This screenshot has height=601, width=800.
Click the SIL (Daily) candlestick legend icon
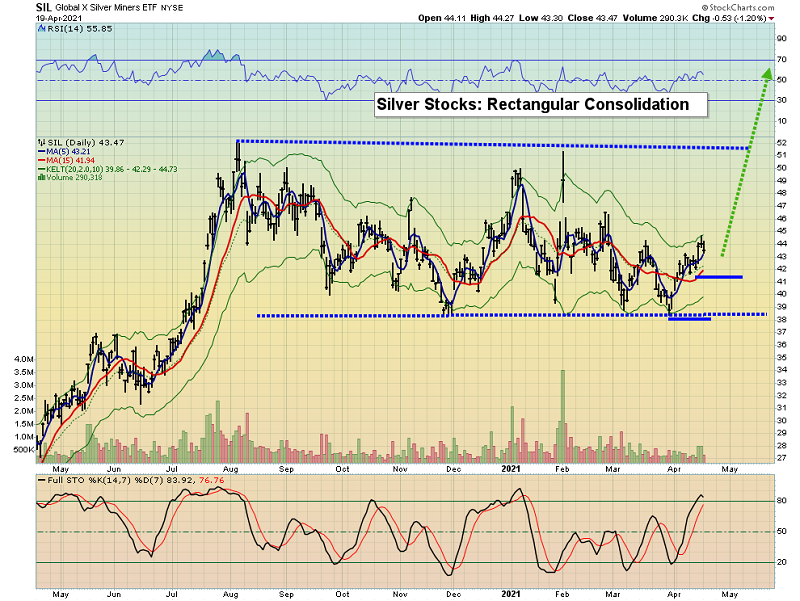(39, 143)
